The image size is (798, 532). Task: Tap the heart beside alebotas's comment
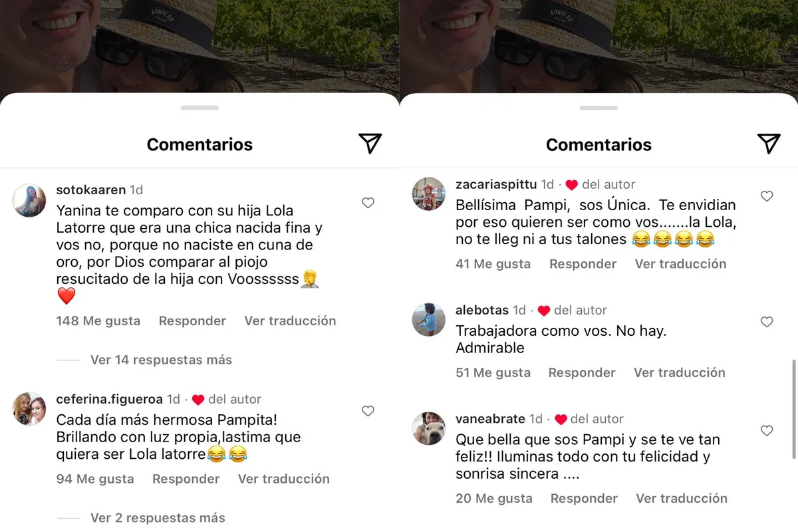pos(767,322)
